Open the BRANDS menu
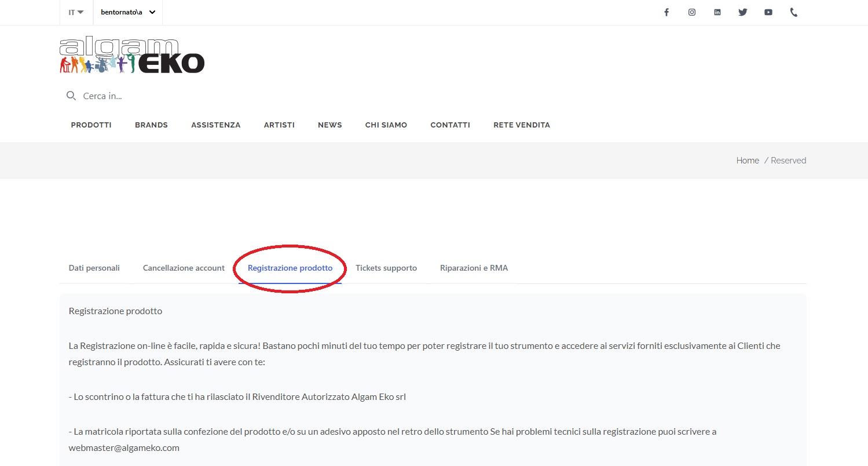 coord(151,125)
